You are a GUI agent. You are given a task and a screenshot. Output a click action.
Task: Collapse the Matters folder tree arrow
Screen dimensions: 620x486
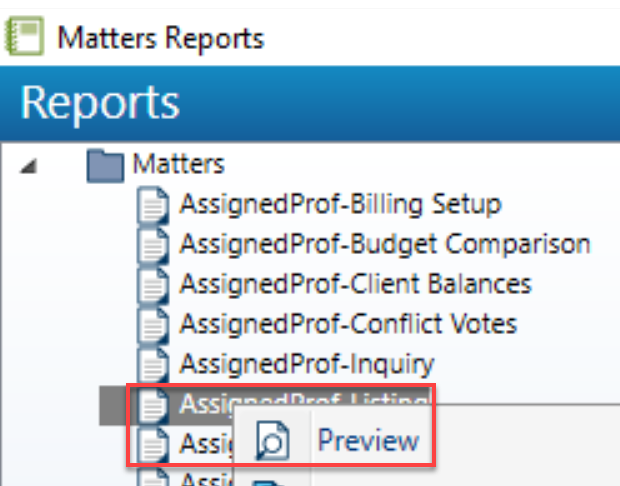[x=29, y=166]
